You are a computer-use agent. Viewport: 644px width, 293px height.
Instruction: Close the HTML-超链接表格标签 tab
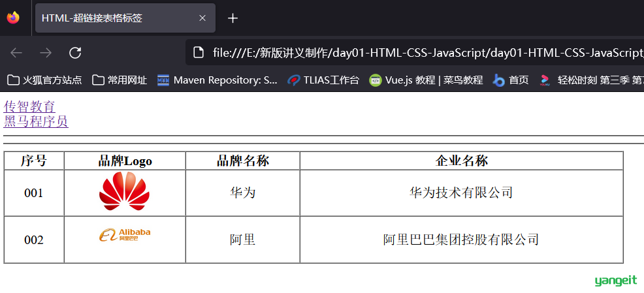pyautogui.click(x=202, y=18)
